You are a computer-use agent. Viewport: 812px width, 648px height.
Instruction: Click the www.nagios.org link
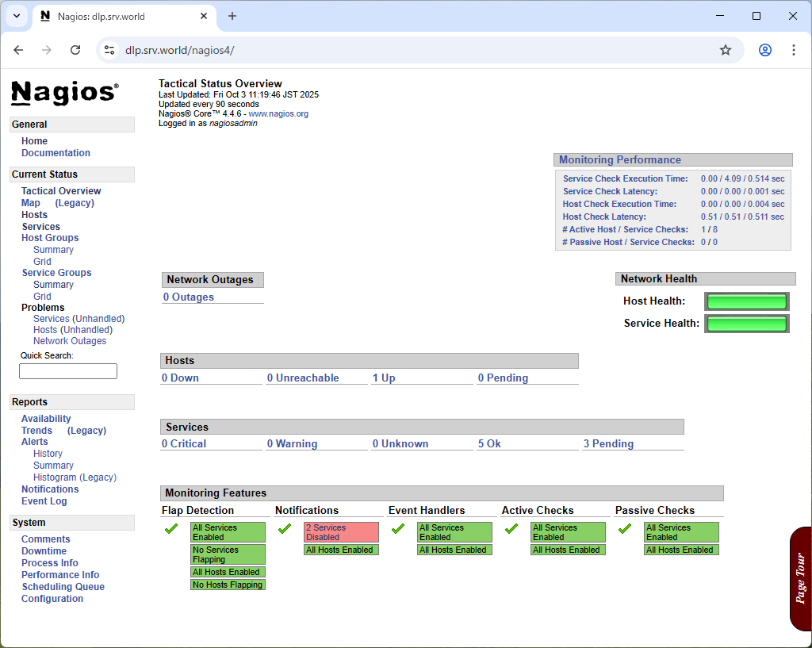pyautogui.click(x=278, y=114)
